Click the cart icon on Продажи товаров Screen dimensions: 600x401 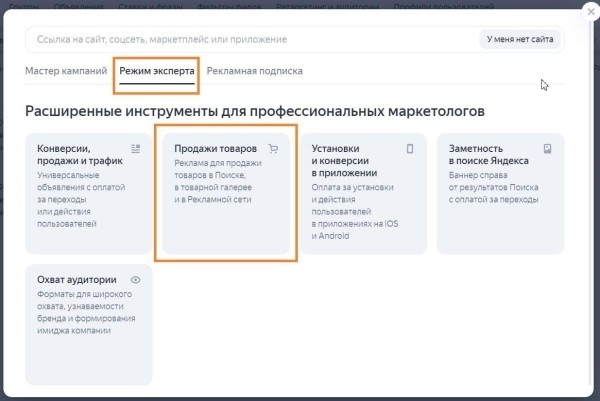point(273,148)
